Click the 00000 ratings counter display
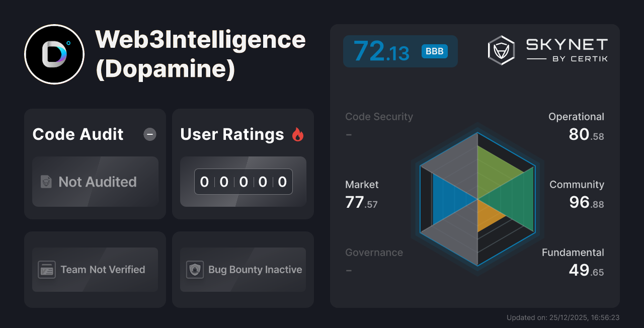The image size is (644, 328). click(243, 182)
